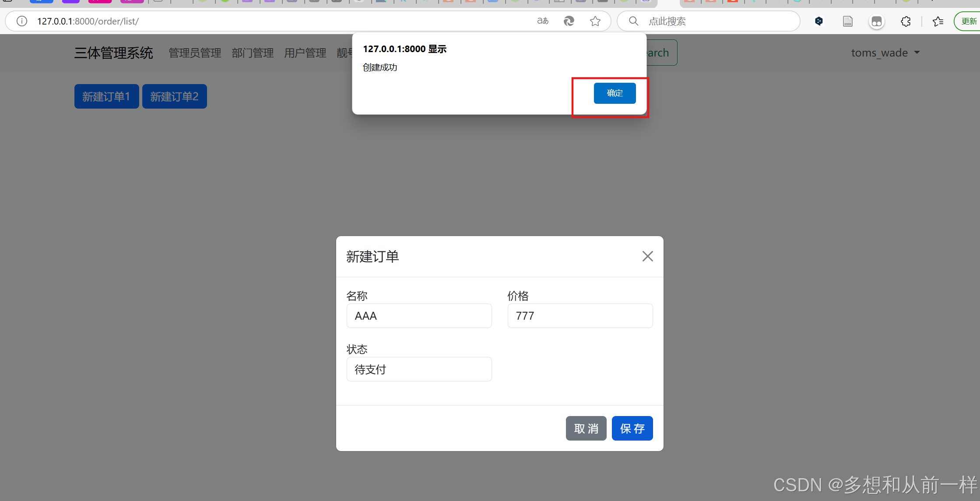The height and width of the screenshot is (501, 980).
Task: Open the extensions puzzle icon
Action: pyautogui.click(x=906, y=21)
